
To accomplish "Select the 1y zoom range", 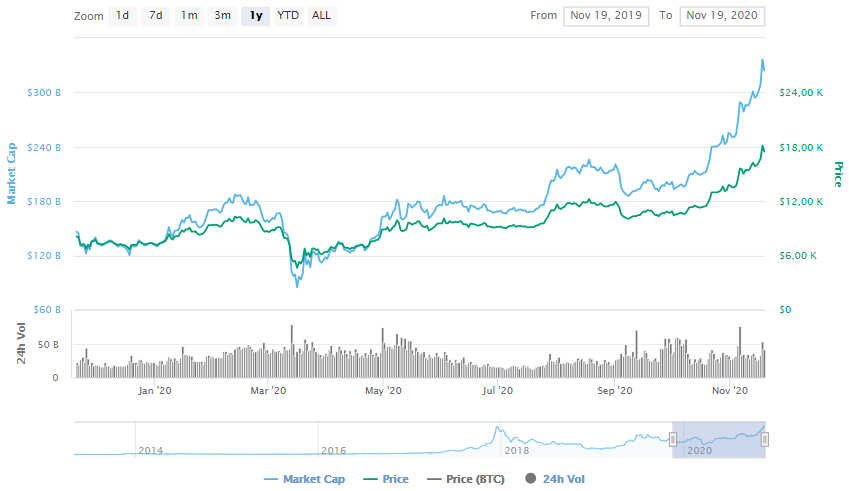I will [x=256, y=16].
